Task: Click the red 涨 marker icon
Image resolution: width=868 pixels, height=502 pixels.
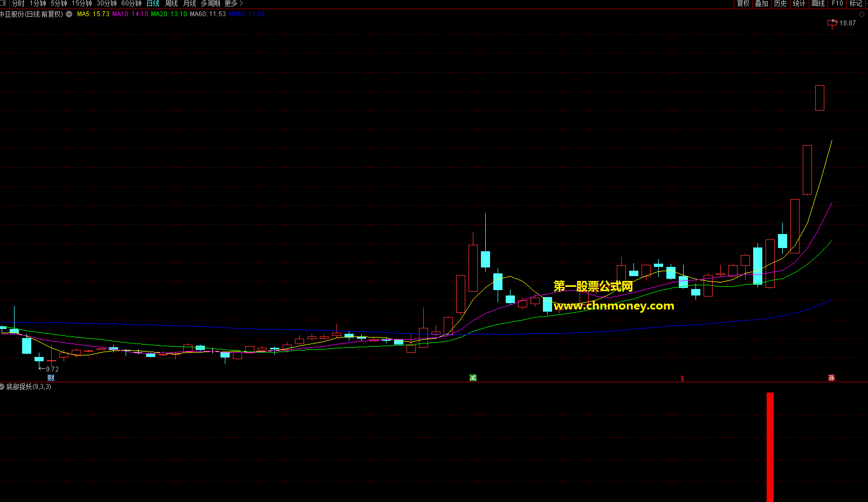Action: point(831,378)
